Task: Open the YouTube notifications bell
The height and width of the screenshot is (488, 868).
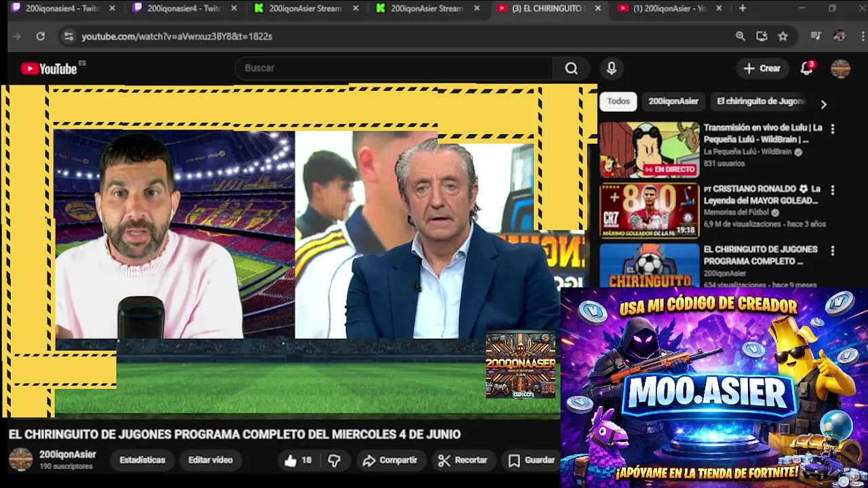Action: click(x=806, y=68)
